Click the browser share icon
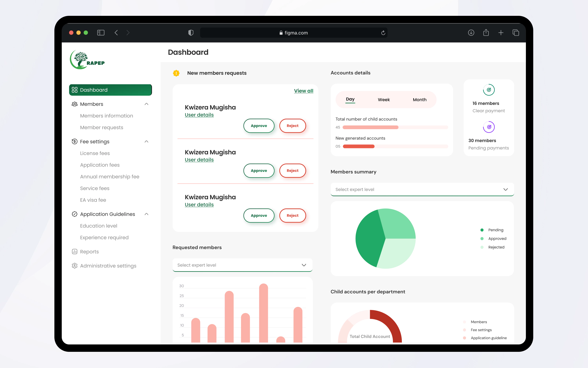This screenshot has height=368, width=588. click(486, 32)
